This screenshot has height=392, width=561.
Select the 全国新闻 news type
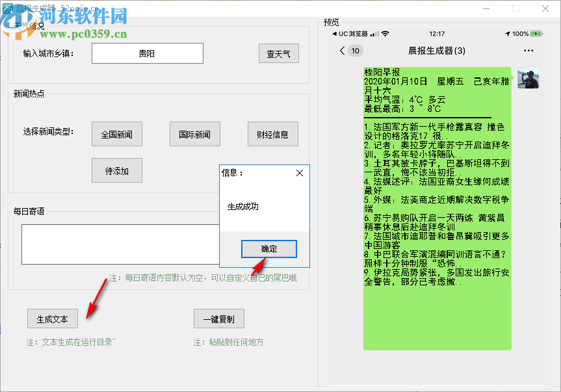117,134
